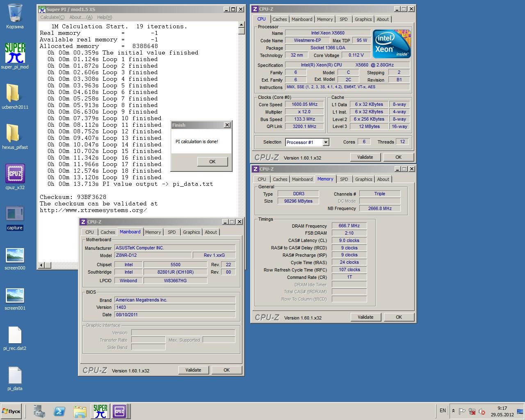Select CPU tab in CPU-Z Memory window

(262, 179)
